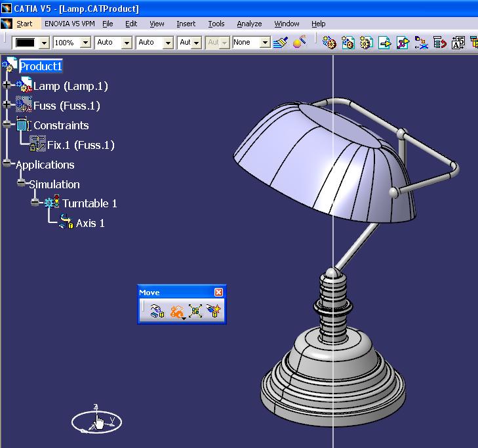Viewport: 478px width, 448px height.
Task: Click the Fix.1 constraint icon
Action: [37, 144]
